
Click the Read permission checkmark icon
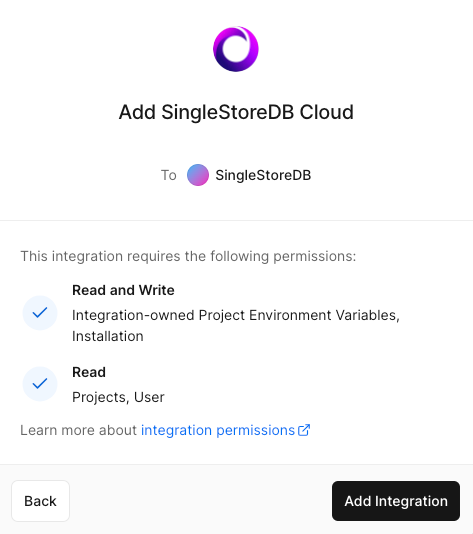tap(40, 384)
